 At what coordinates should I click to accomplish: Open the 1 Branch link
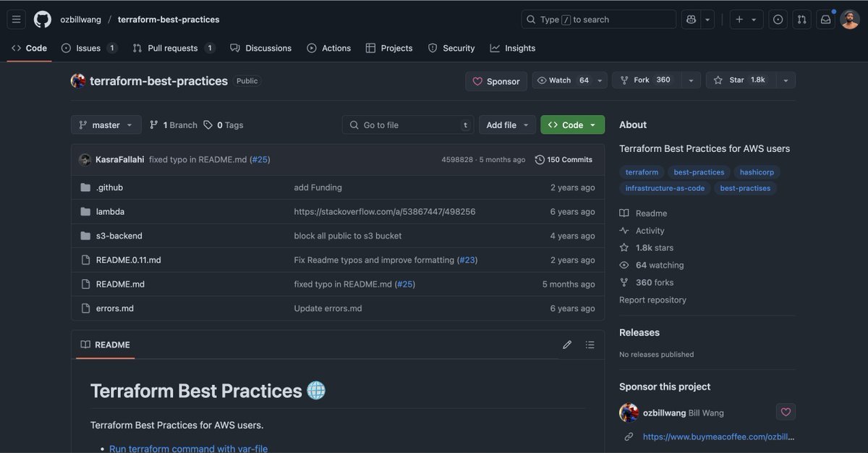point(174,125)
